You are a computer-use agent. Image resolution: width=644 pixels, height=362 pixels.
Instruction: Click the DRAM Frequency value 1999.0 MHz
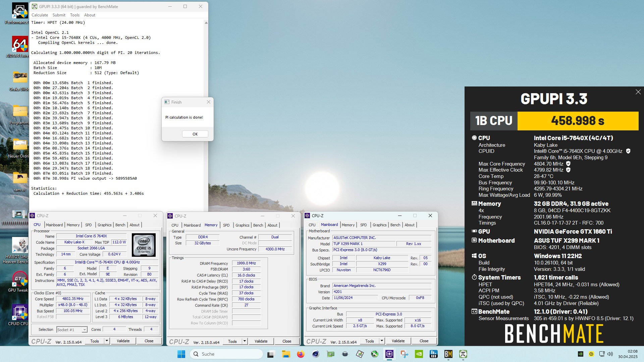click(x=246, y=263)
